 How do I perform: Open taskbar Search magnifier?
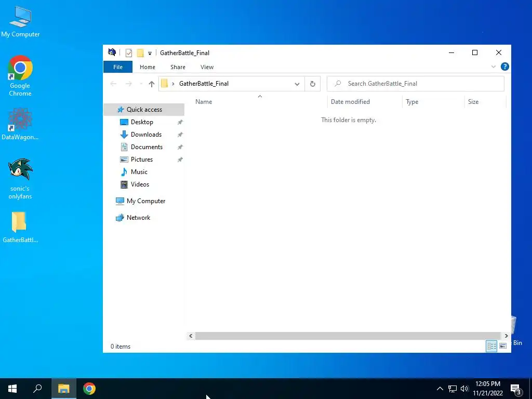tap(37, 389)
